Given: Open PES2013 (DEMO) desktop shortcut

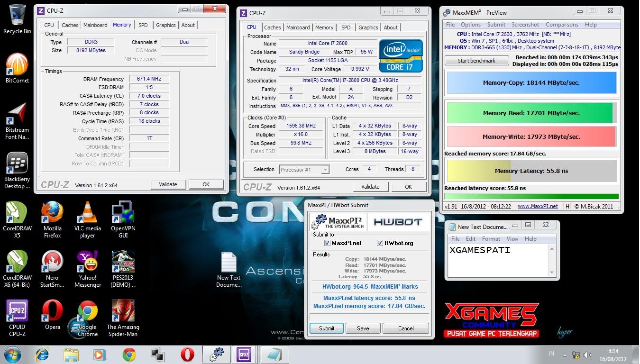Looking at the screenshot, I should pyautogui.click(x=123, y=269).
